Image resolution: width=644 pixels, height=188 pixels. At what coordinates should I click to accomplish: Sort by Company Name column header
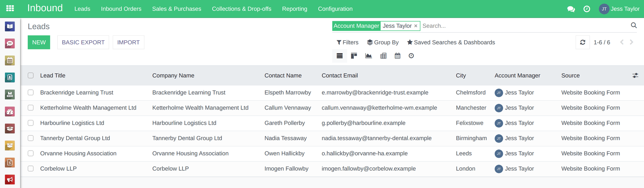[x=173, y=75]
